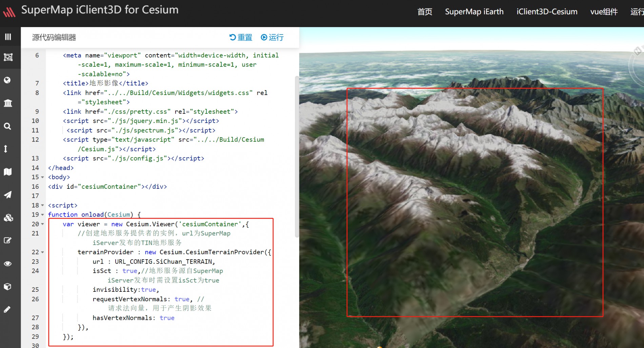Open the magnifier search category icon
This screenshot has height=348, width=644.
coord(7,126)
